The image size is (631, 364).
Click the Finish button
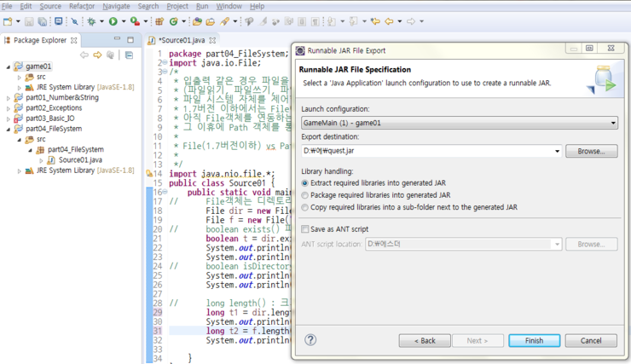[534, 341]
